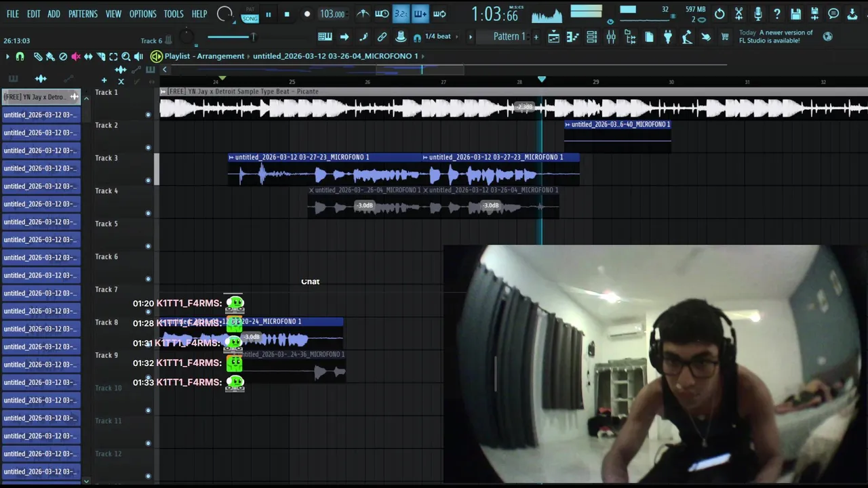Open the plugin picker plug icon
This screenshot has height=488, width=868.
668,37
